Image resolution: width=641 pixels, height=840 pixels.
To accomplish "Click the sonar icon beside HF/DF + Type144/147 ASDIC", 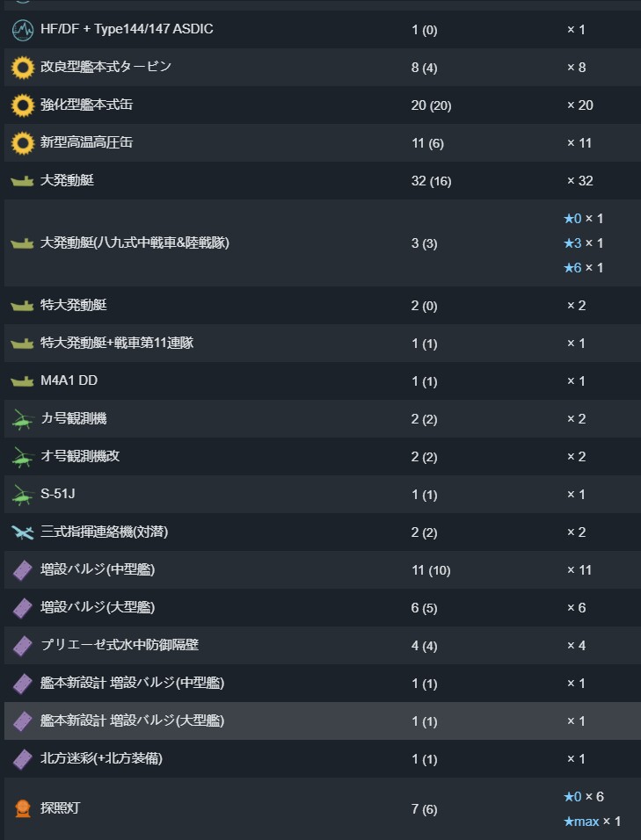I will pos(23,30).
